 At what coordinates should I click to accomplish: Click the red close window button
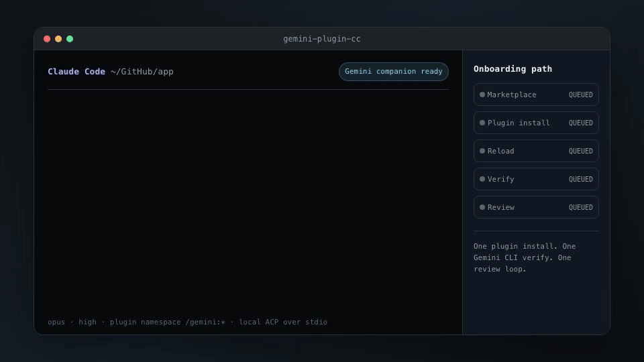pyautogui.click(x=47, y=39)
